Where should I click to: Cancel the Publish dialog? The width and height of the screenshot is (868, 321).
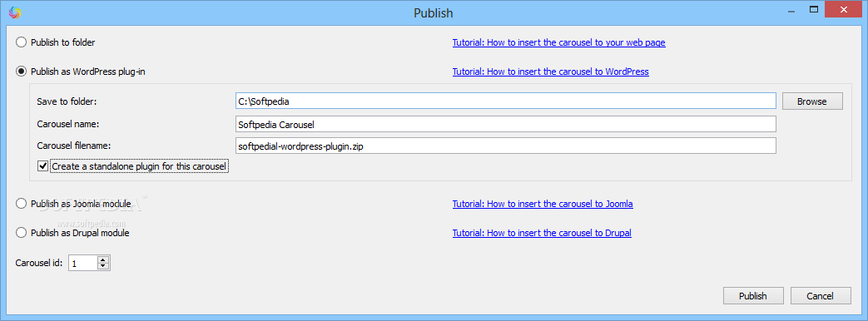point(820,295)
